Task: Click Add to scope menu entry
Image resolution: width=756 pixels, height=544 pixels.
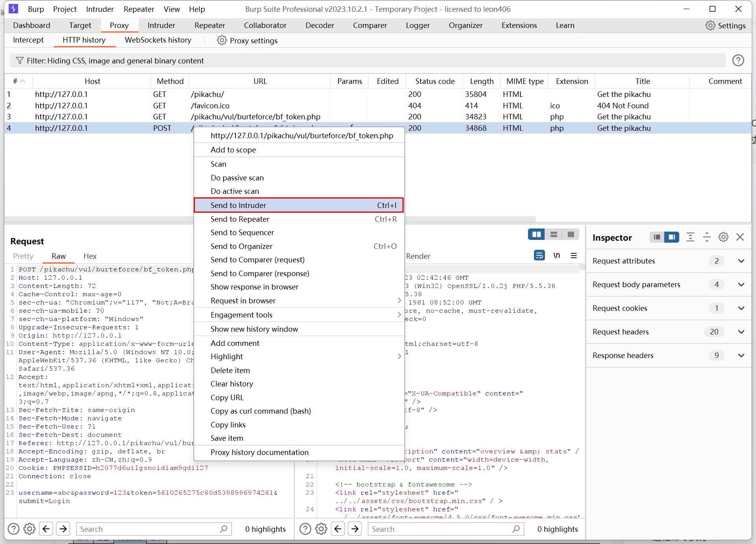Action: [299, 150]
